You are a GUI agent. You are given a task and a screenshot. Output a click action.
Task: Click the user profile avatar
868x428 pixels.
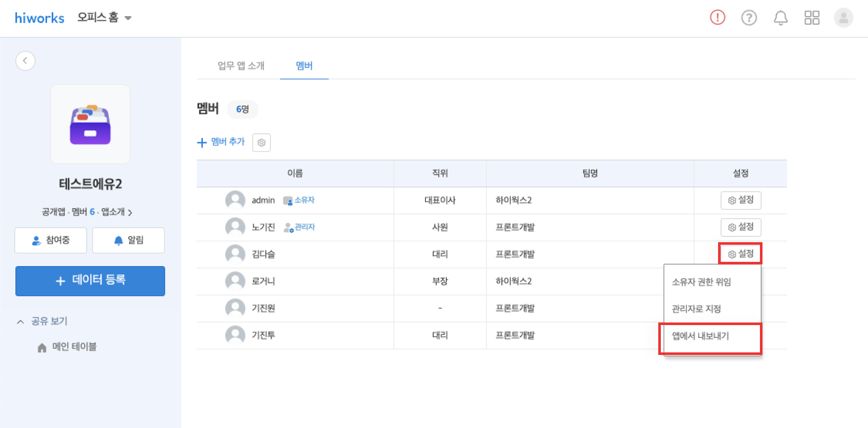pos(843,18)
